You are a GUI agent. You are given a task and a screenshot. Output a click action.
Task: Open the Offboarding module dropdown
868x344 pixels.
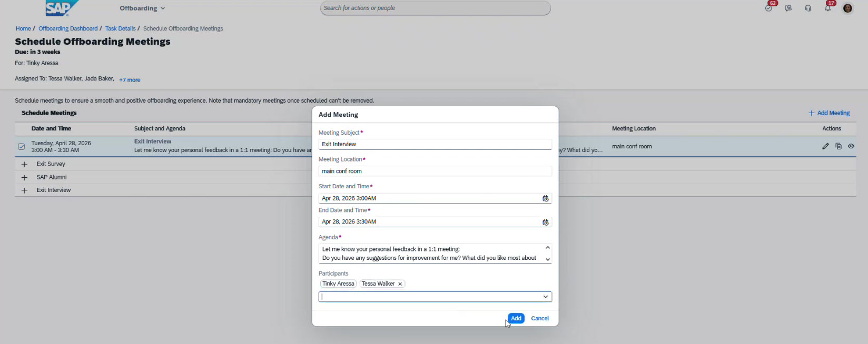tap(142, 8)
